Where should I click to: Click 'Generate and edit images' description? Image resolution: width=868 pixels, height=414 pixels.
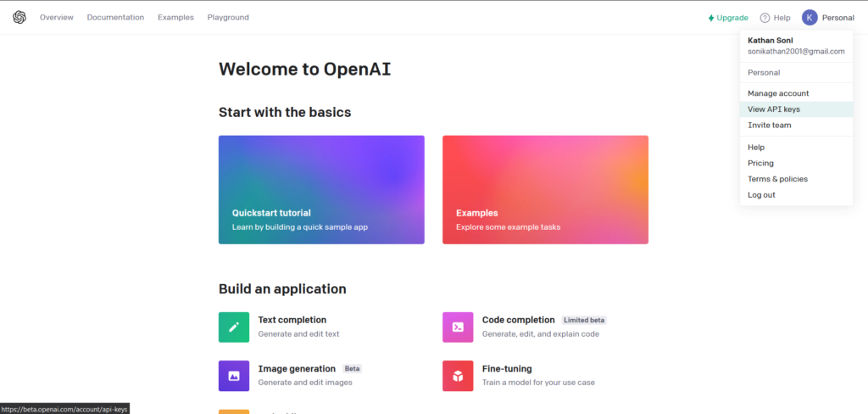[x=305, y=383]
